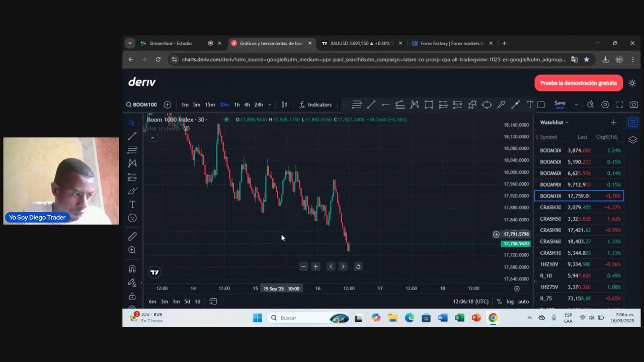Toggle EMA 17 indicator visibility eye
This screenshot has width=644, height=362.
186,129
